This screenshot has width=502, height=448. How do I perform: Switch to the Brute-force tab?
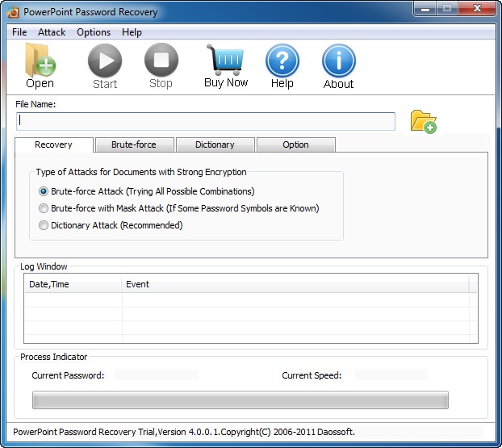coord(133,145)
